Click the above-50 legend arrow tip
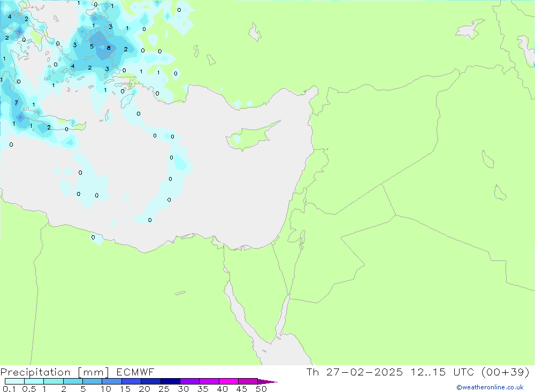535x392 pixels. pos(268,382)
